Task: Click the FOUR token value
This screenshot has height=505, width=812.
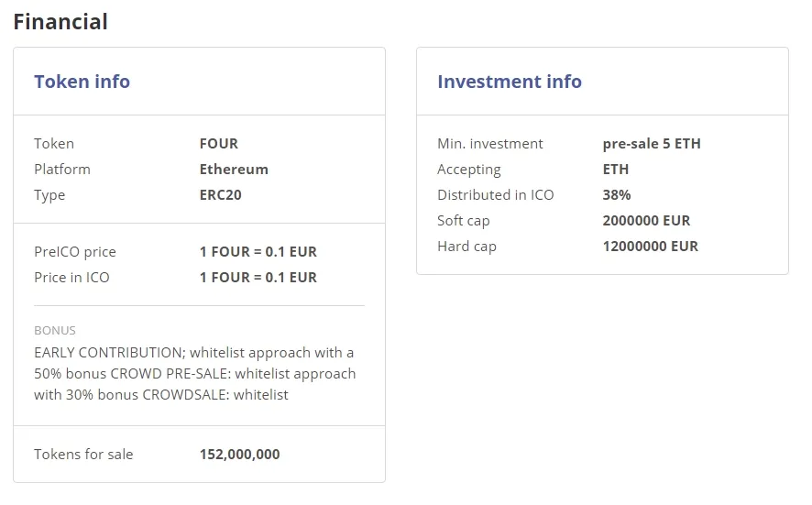Action: 218,144
